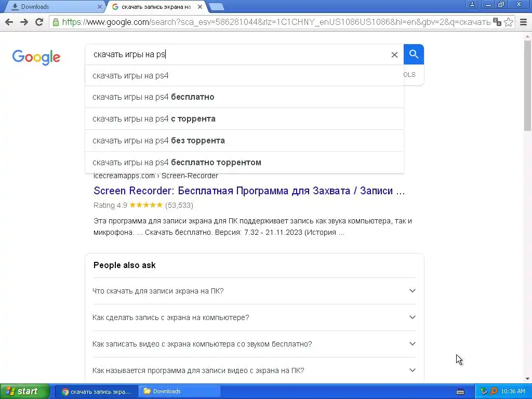Click the keyboard icon in the taskbar

coord(460,392)
